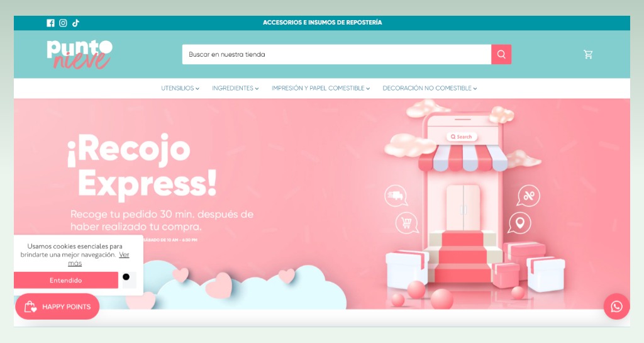This screenshot has width=644, height=343.
Task: Open the Facebook page icon
Action: point(50,23)
